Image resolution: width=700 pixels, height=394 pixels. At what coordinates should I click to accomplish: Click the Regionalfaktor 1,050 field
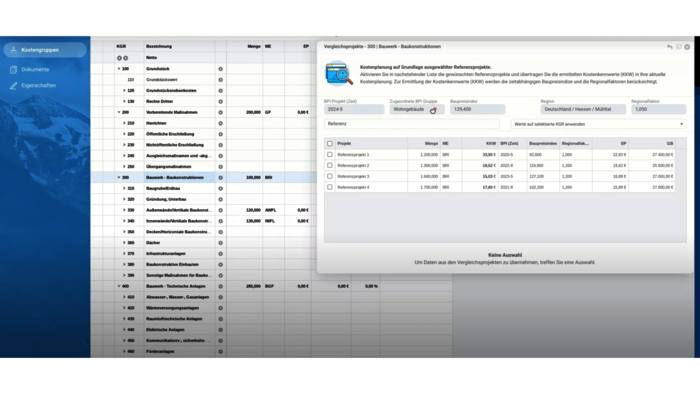click(658, 109)
